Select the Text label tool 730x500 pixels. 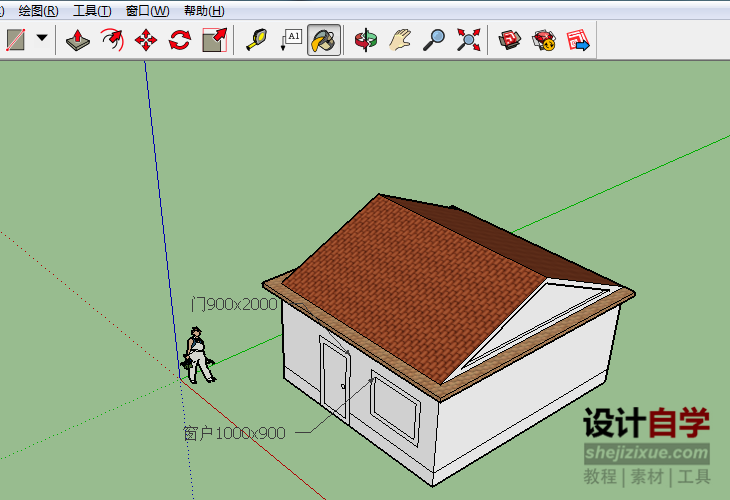coord(290,40)
